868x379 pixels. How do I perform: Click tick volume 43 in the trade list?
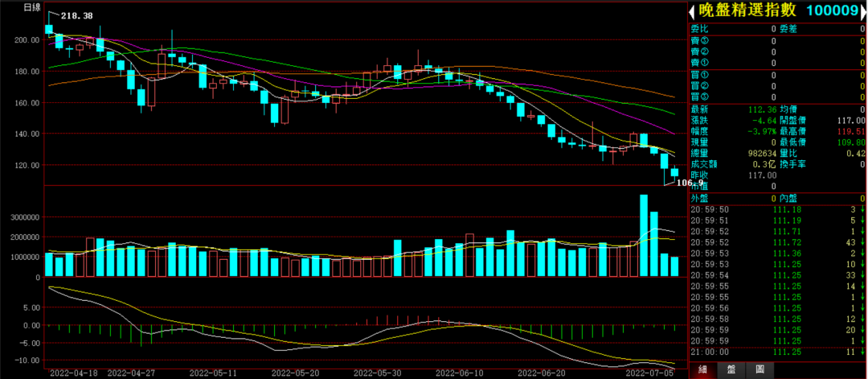850,242
